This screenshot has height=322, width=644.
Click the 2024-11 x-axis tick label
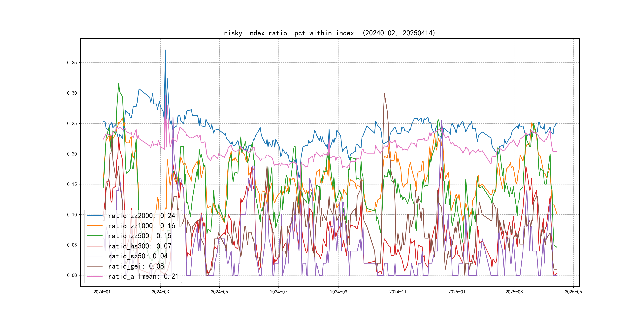click(398, 292)
